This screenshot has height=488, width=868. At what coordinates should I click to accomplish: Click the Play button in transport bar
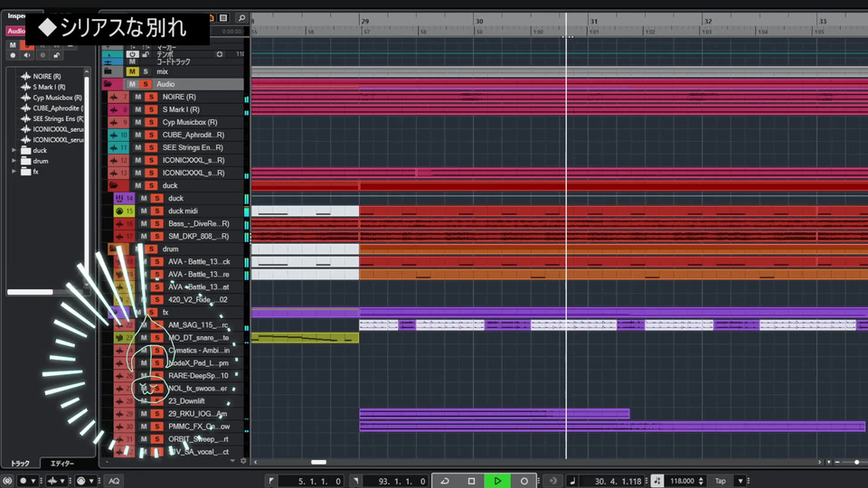coord(497,481)
